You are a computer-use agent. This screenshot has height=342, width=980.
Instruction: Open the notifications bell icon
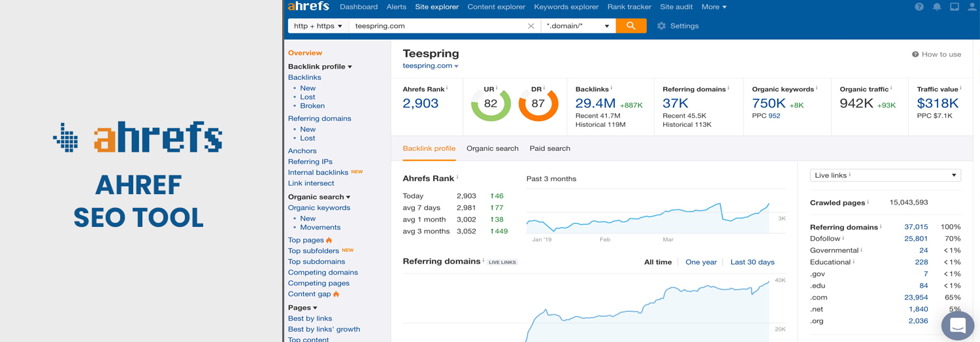[x=937, y=7]
